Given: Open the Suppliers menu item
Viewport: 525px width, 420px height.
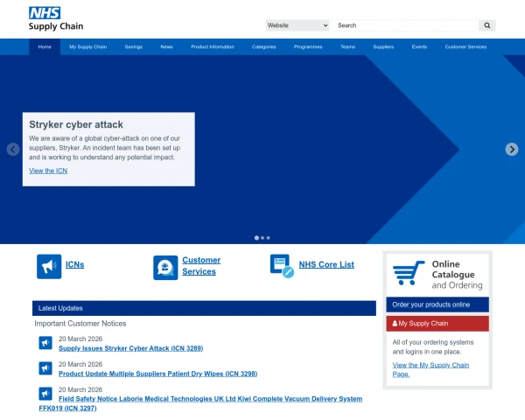Looking at the screenshot, I should click(x=383, y=47).
